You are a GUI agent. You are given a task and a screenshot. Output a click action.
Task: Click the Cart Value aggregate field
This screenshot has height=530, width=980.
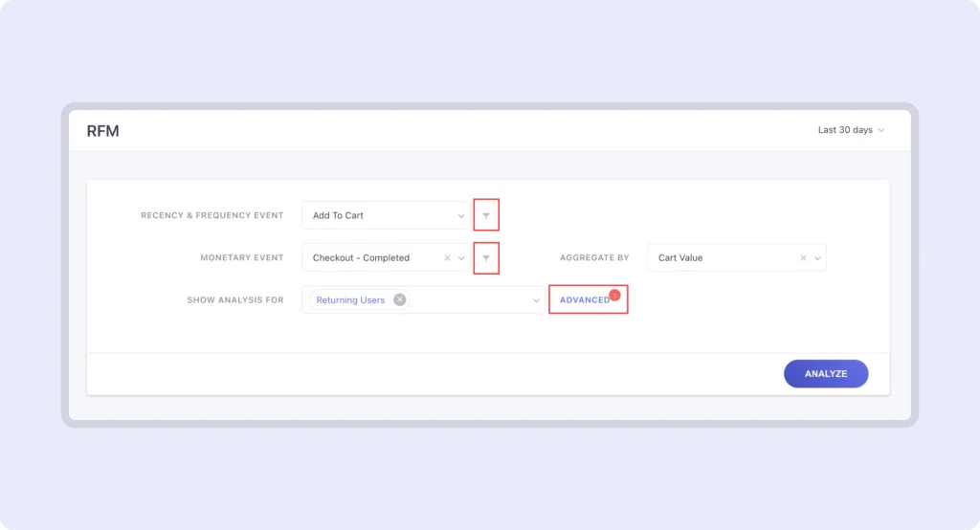(x=718, y=258)
